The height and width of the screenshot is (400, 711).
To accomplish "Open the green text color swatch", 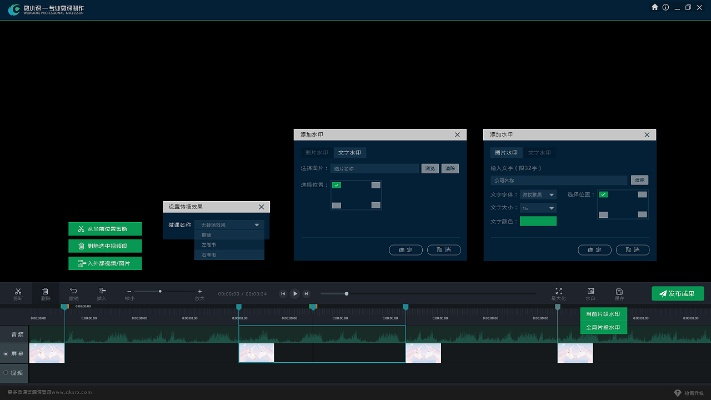I will point(538,220).
